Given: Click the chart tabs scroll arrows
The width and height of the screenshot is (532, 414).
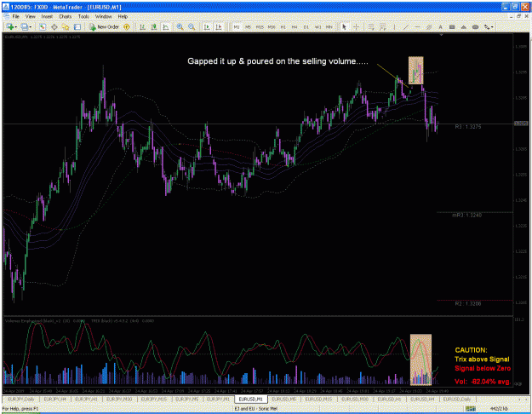Looking at the screenshot, I should 523,400.
